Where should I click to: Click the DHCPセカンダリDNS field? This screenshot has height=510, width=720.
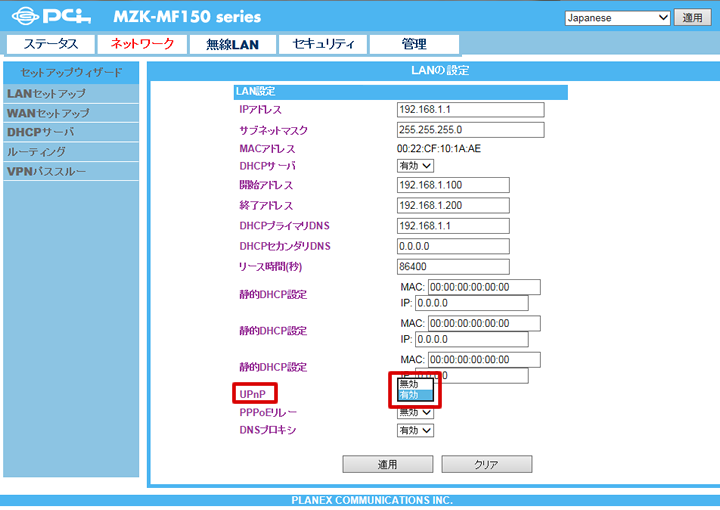pyautogui.click(x=453, y=246)
